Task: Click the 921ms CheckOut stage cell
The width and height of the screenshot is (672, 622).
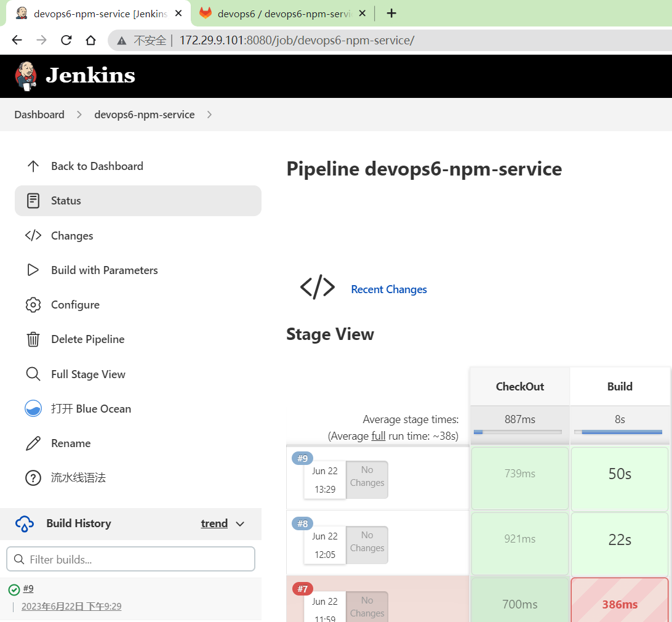Action: 520,544
